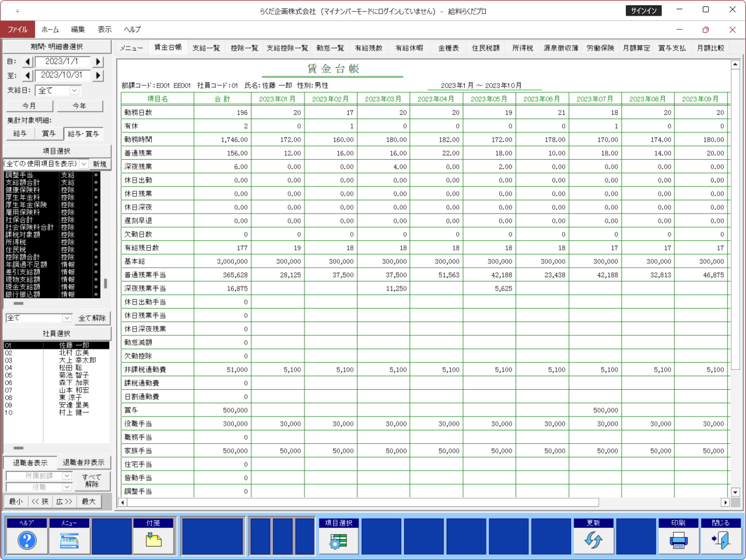Click the 新規 button

point(100,164)
